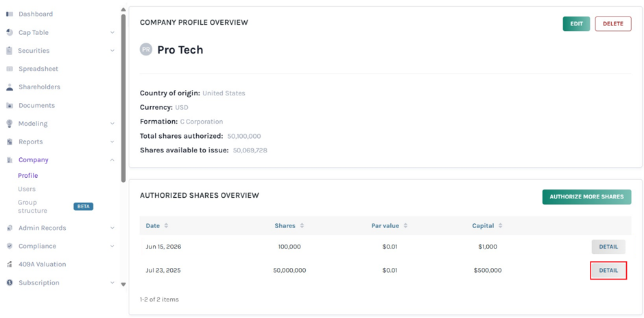Image resolution: width=644 pixels, height=318 pixels.
Task: Expand the Admin Records chevron
Action: pos(112,228)
